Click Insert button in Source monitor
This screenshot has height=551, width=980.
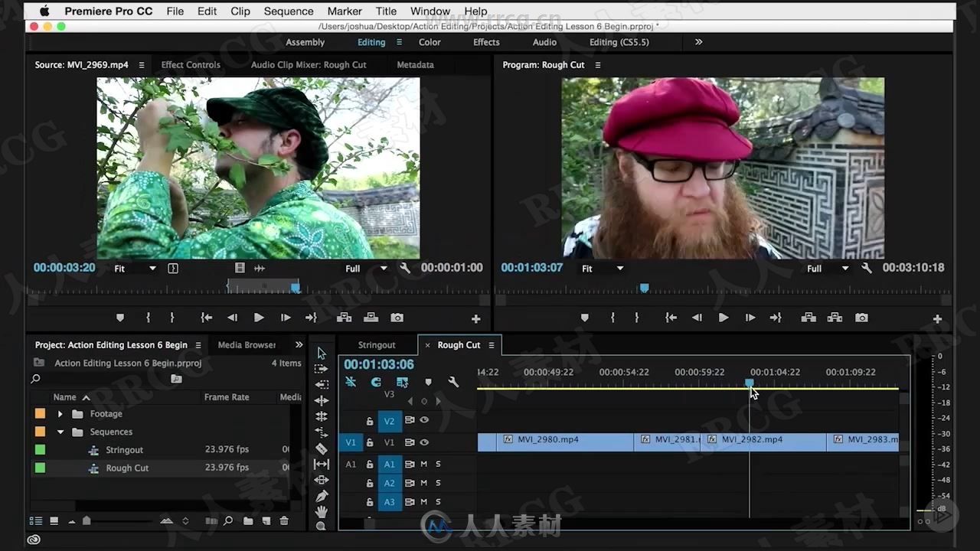click(x=345, y=318)
